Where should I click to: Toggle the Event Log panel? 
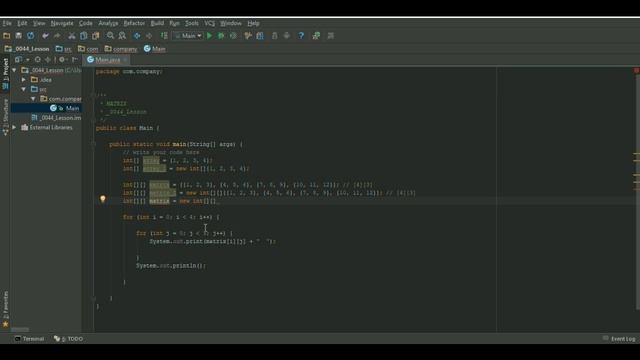(x=619, y=339)
